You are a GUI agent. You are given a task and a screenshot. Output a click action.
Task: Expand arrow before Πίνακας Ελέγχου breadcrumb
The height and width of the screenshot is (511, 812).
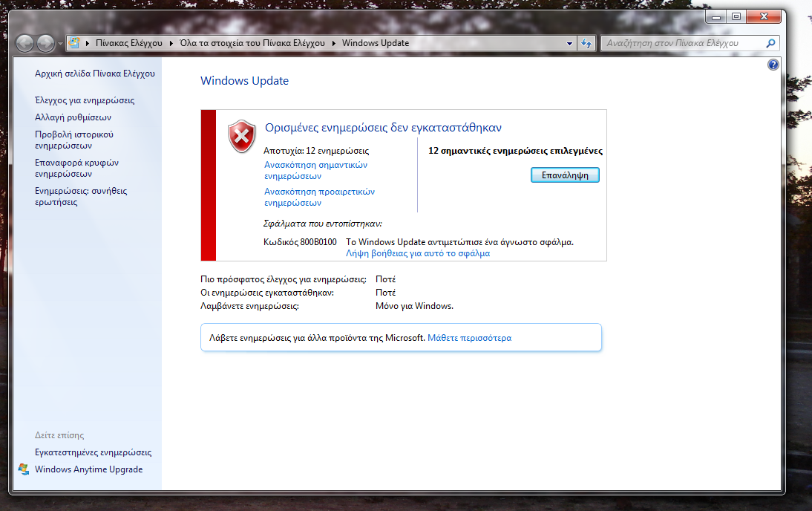[x=88, y=43]
